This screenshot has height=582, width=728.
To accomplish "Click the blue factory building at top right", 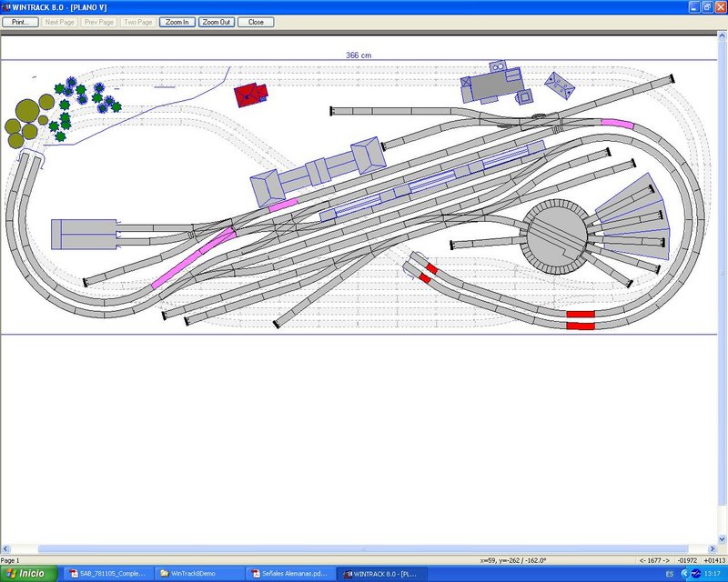I will (x=496, y=84).
